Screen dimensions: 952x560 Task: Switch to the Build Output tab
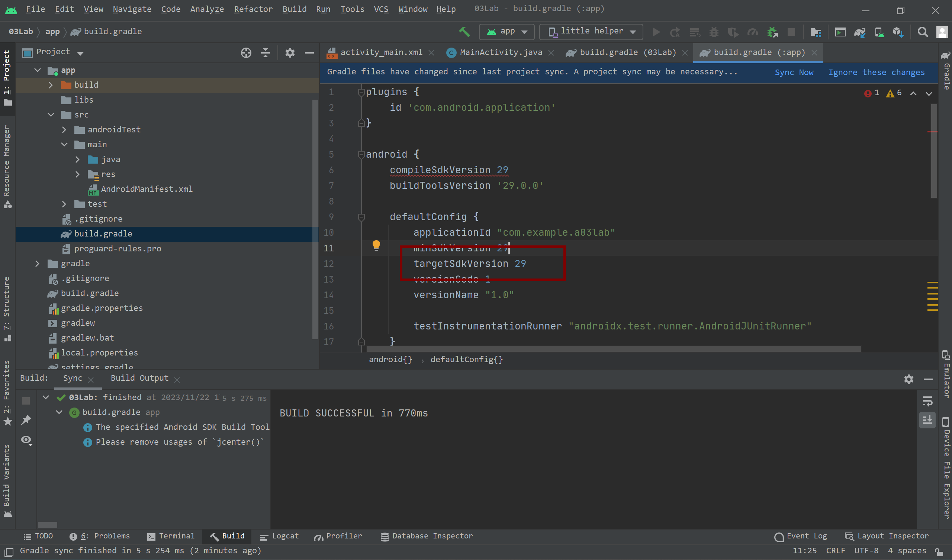point(139,378)
